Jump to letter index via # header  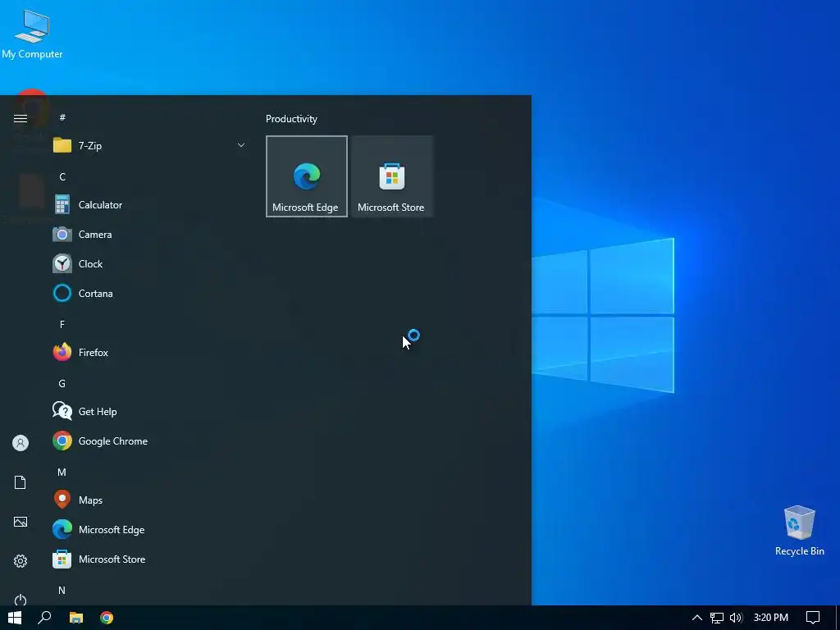[x=62, y=117]
